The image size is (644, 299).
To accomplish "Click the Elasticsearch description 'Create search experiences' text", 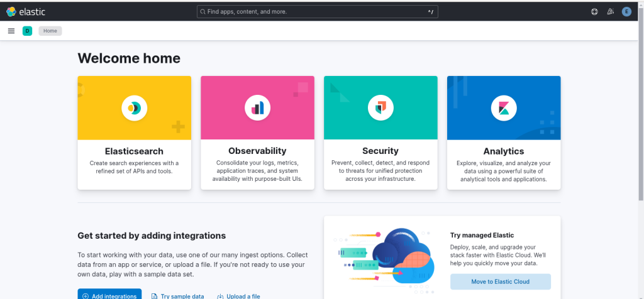I will tap(135, 167).
